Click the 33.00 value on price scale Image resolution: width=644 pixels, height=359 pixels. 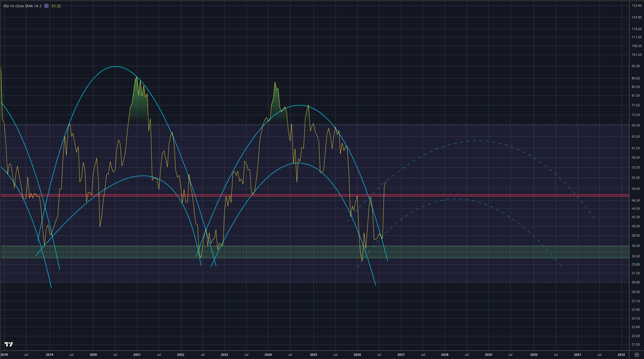click(636, 263)
